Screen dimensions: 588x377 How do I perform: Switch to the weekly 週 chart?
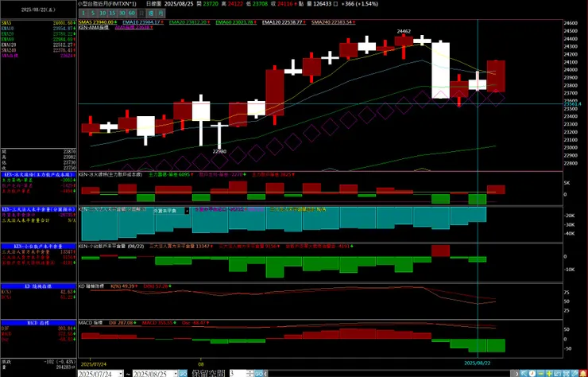pos(151,14)
